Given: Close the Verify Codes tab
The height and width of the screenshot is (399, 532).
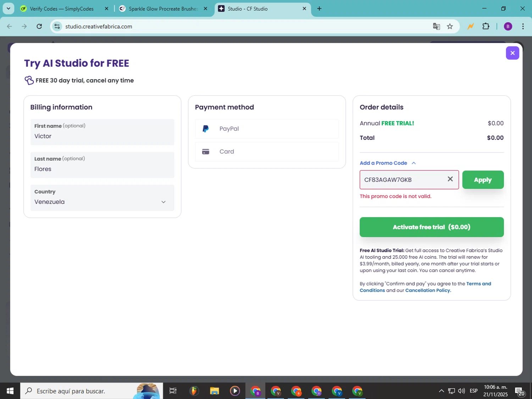Looking at the screenshot, I should 106,9.
